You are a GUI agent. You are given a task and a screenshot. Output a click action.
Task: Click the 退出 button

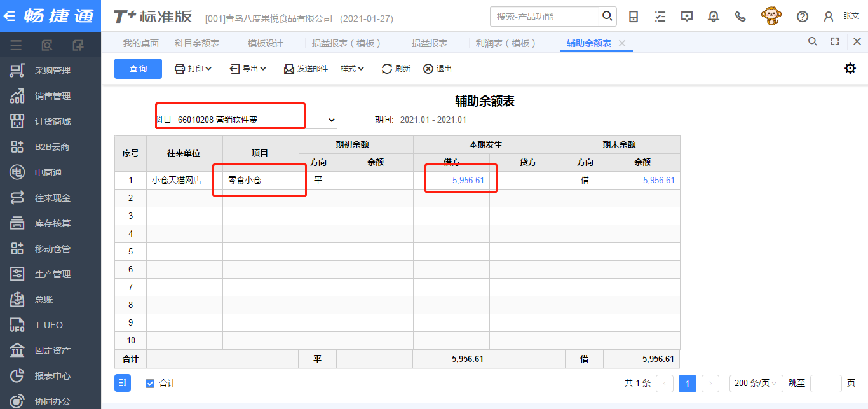tap(437, 69)
